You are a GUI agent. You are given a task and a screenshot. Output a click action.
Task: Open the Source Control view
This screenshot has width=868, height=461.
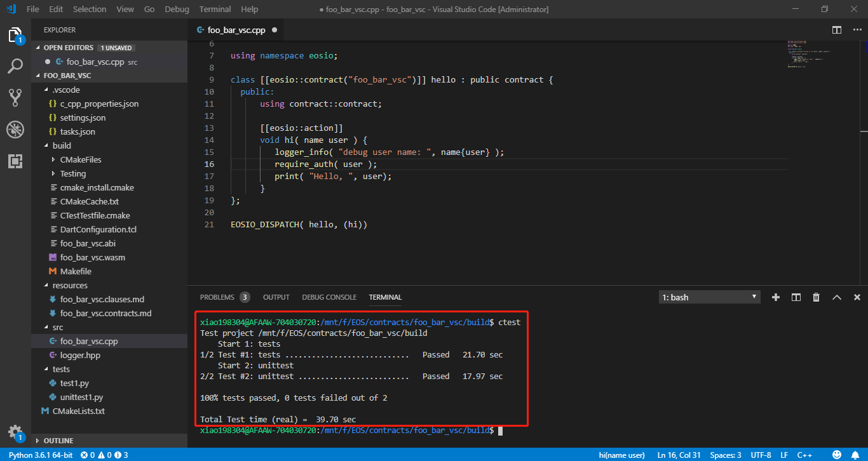pos(15,97)
